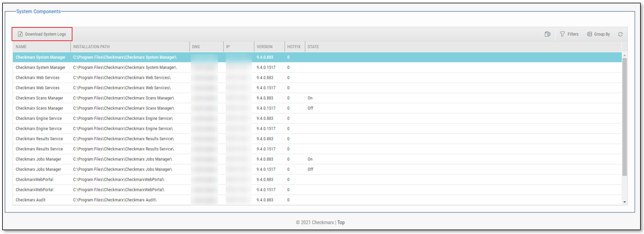Click the scrollbar down arrow
The height and width of the screenshot is (234, 644).
tap(625, 202)
